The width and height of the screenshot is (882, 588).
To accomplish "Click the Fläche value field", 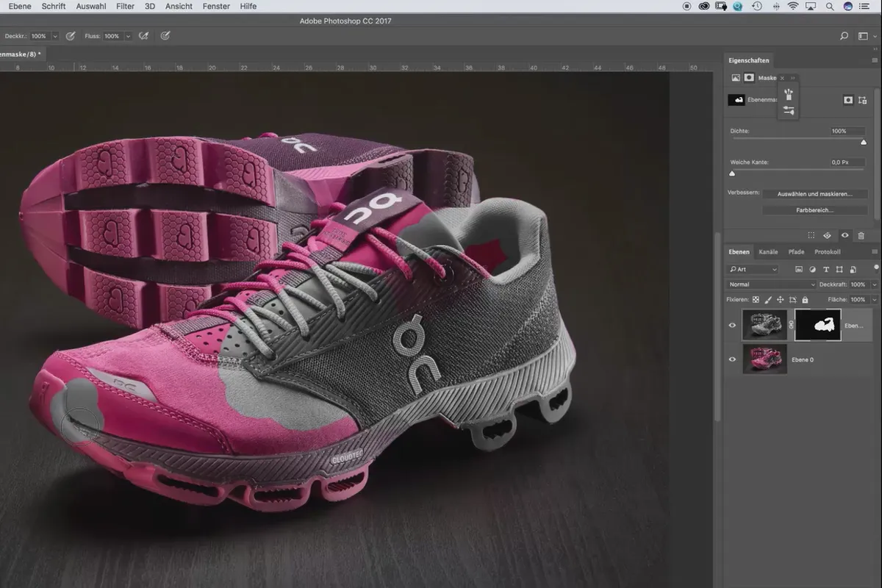I will pyautogui.click(x=859, y=300).
